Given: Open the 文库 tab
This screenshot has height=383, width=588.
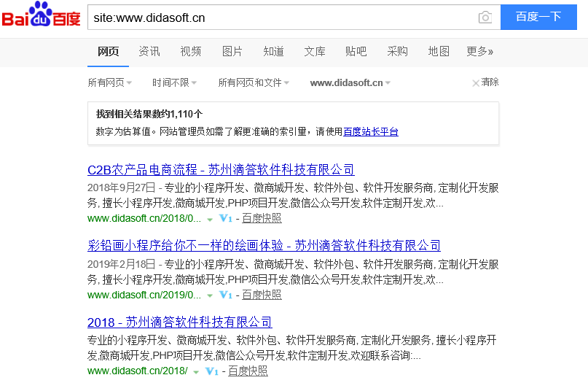Looking at the screenshot, I should click(x=315, y=52).
